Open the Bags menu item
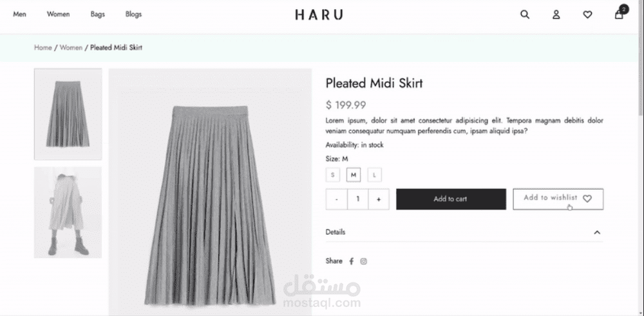The width and height of the screenshot is (644, 316). click(98, 14)
